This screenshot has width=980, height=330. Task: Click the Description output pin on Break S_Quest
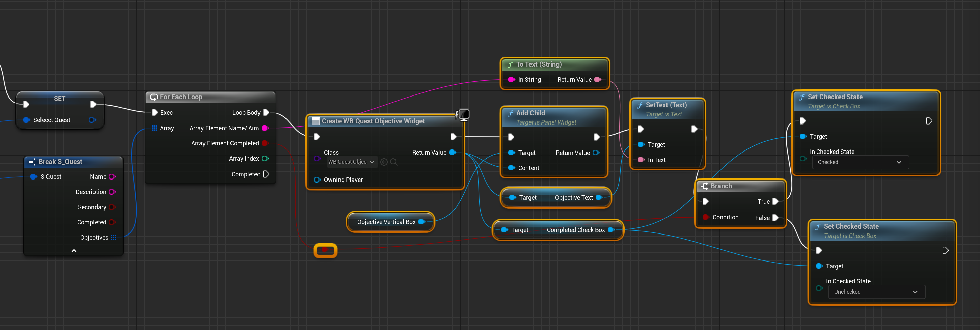tap(112, 192)
